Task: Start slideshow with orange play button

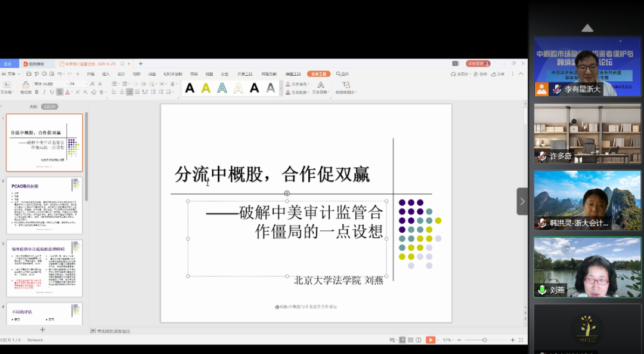Action: [x=431, y=340]
